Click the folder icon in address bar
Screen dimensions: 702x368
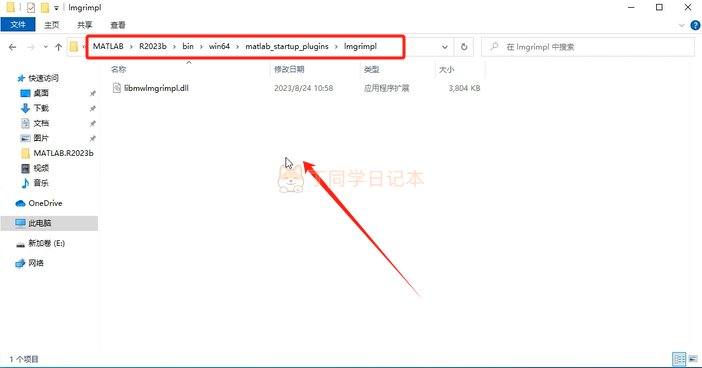pos(74,47)
